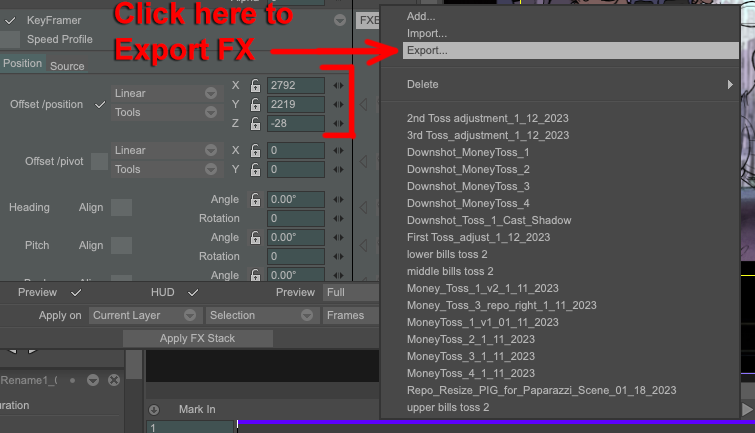The image size is (755, 433).
Task: Click triangle marker beside Pitch row
Action: click(364, 245)
